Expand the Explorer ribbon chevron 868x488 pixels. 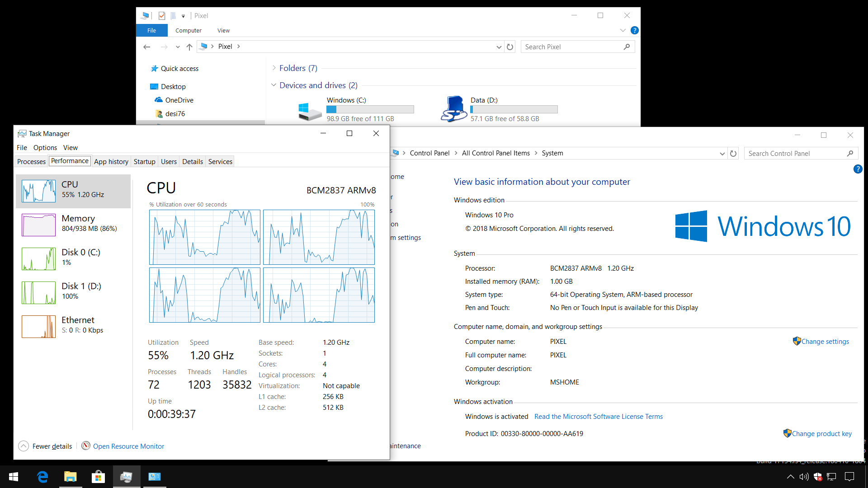click(x=623, y=30)
